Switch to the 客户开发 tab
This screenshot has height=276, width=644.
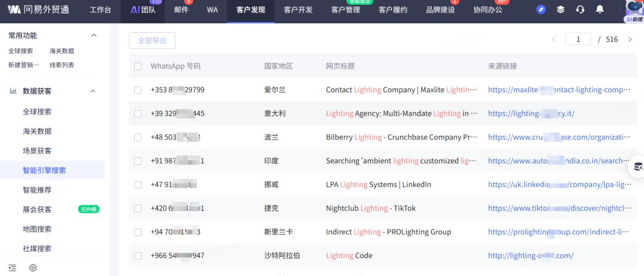pos(299,10)
